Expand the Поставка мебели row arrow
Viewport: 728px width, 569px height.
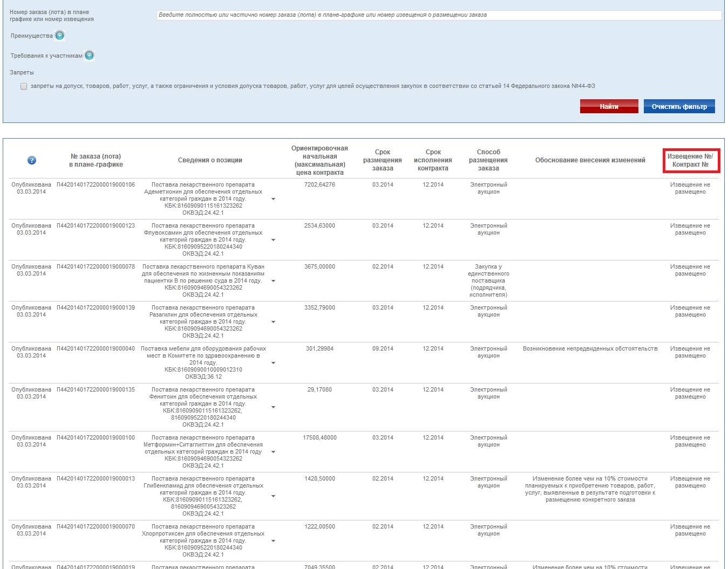[x=273, y=363]
